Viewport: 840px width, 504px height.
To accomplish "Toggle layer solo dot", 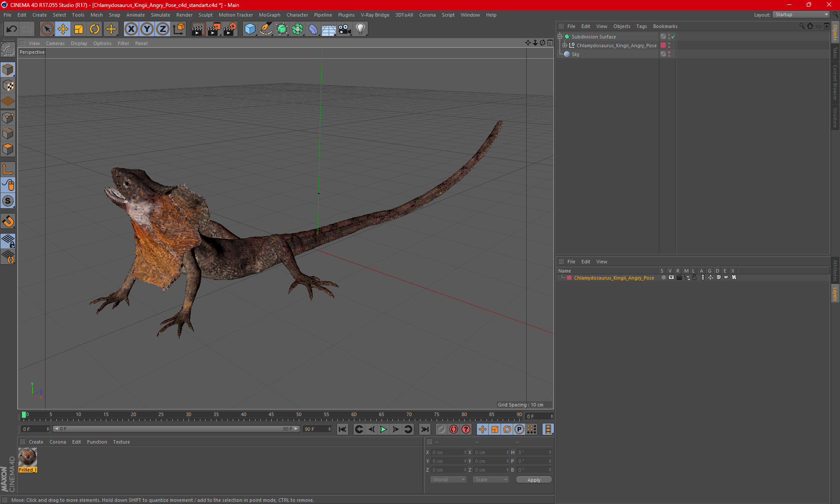I will click(x=663, y=277).
